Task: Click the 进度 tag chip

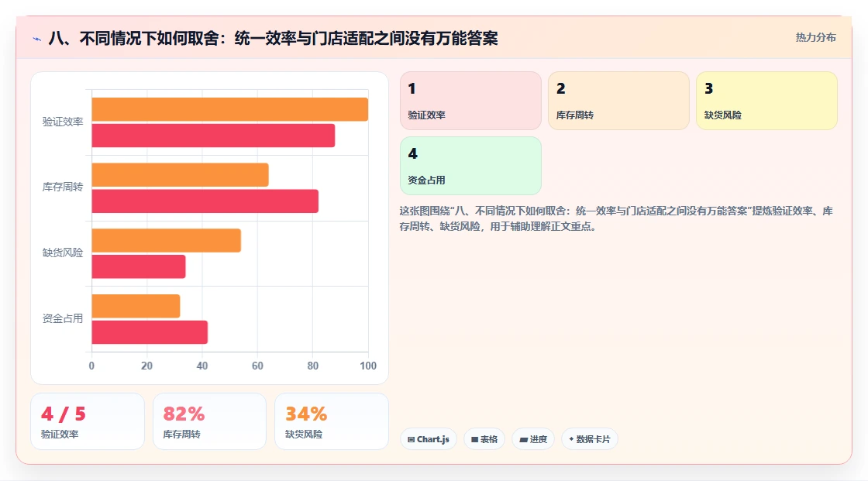Action: [533, 439]
